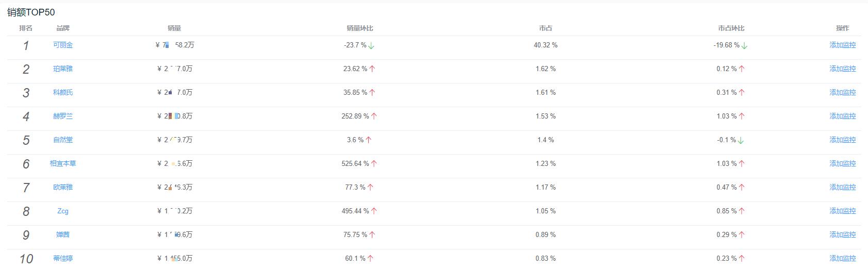Click the 销量 column header
This screenshot has height=269, width=868.
(174, 28)
